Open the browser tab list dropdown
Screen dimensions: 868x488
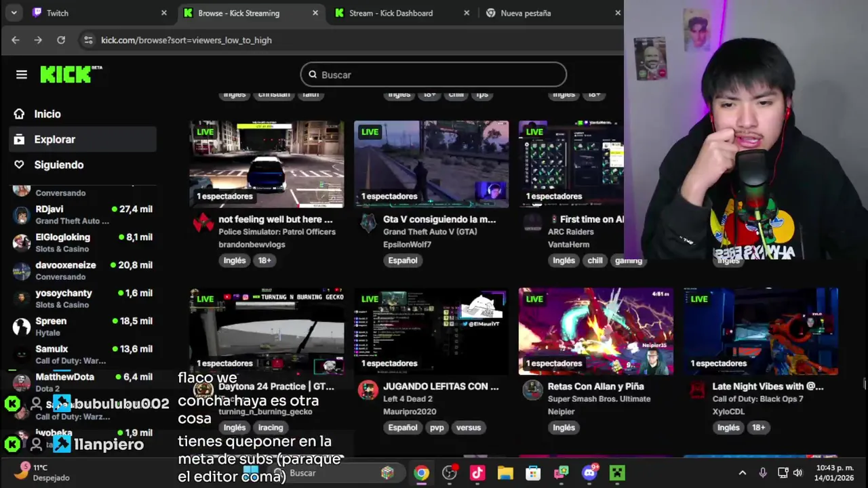click(14, 13)
